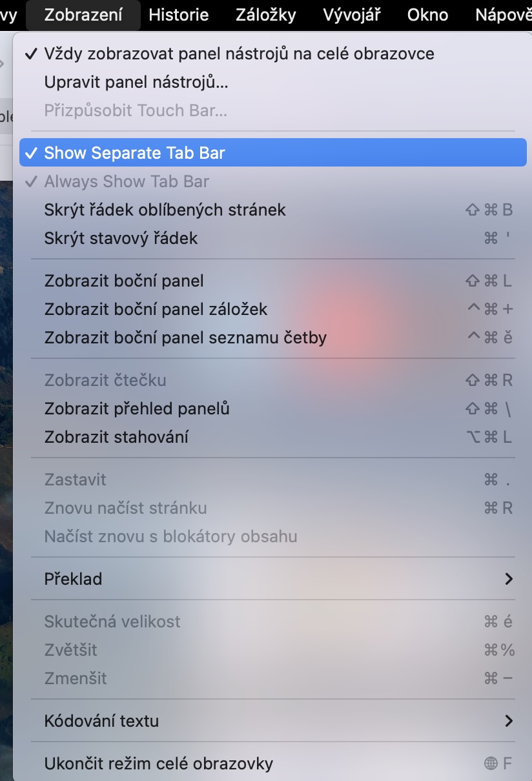532x781 pixels.
Task: Choose Zobrazit stahování
Action: point(116,437)
